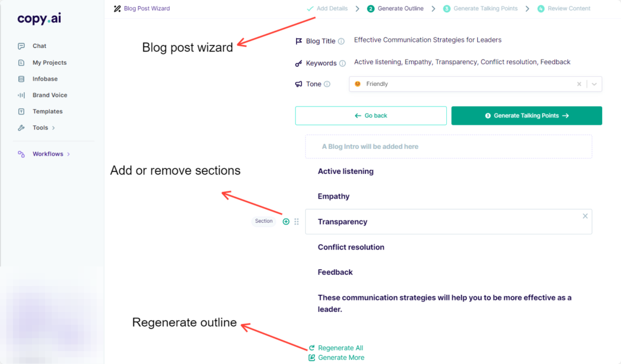Expand the Workflows sidebar item
The image size is (621, 364).
pos(49,154)
